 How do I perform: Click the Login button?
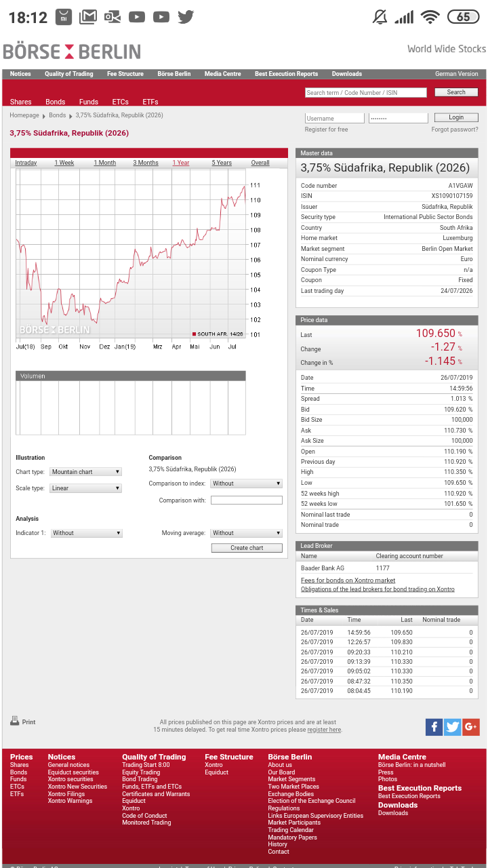(456, 117)
